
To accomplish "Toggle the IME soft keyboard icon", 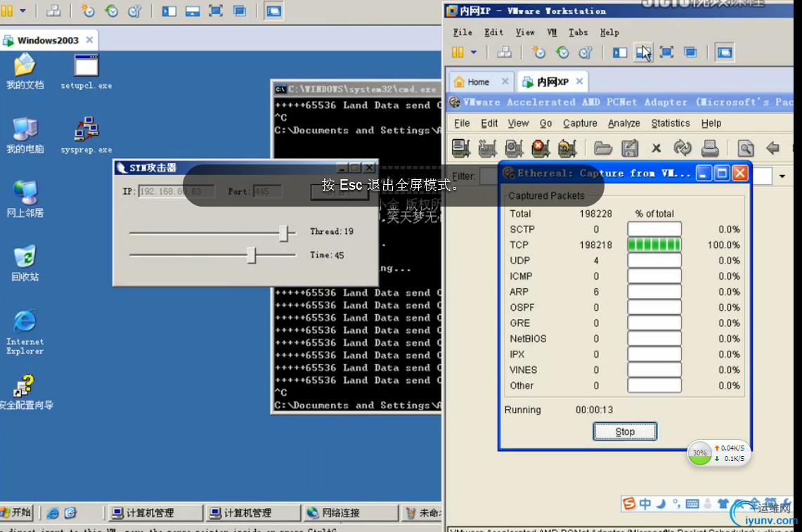I will (x=692, y=504).
